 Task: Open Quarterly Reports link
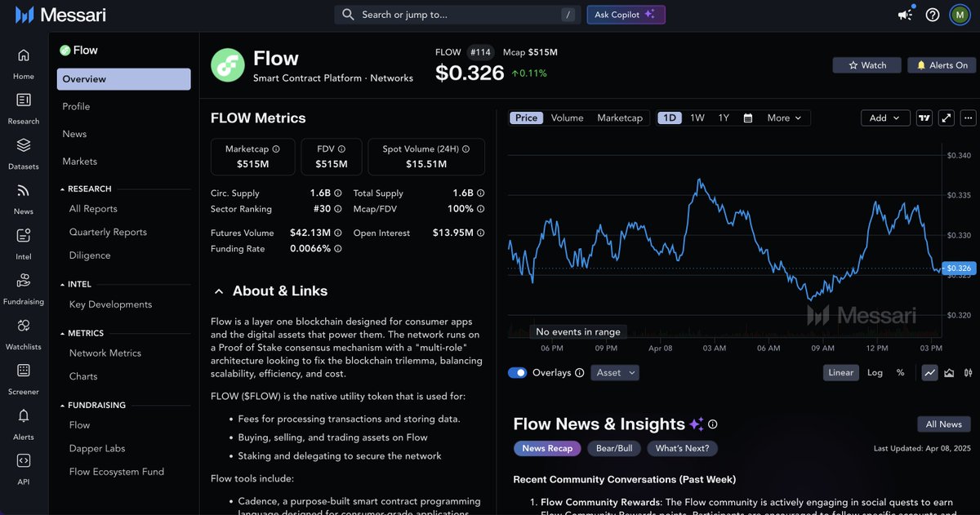point(108,233)
